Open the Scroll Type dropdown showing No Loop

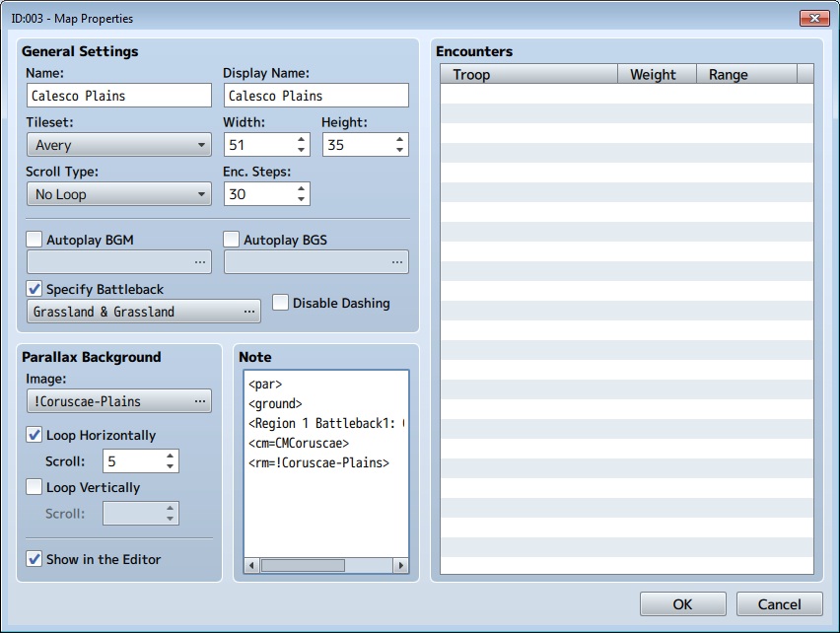[119, 194]
